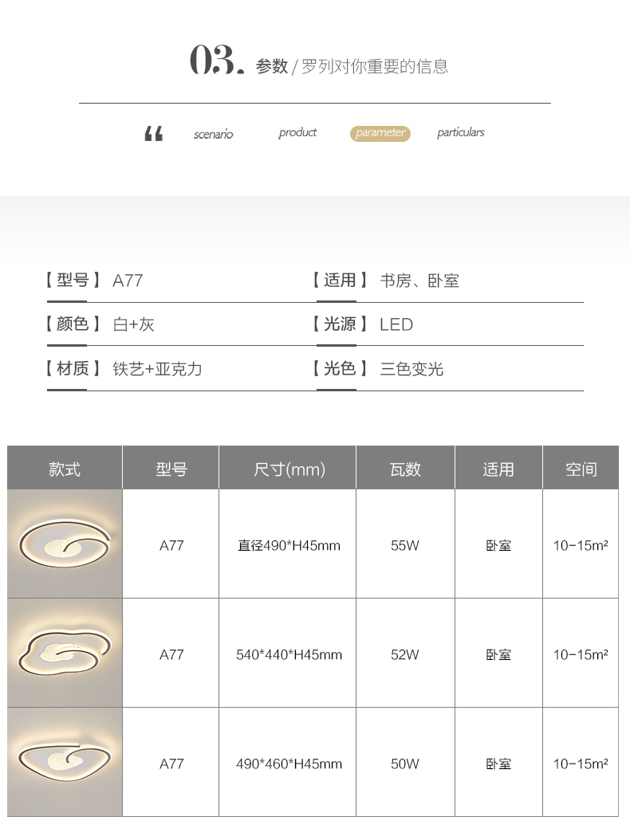Open the product tab
The width and height of the screenshot is (630, 840).
297,132
